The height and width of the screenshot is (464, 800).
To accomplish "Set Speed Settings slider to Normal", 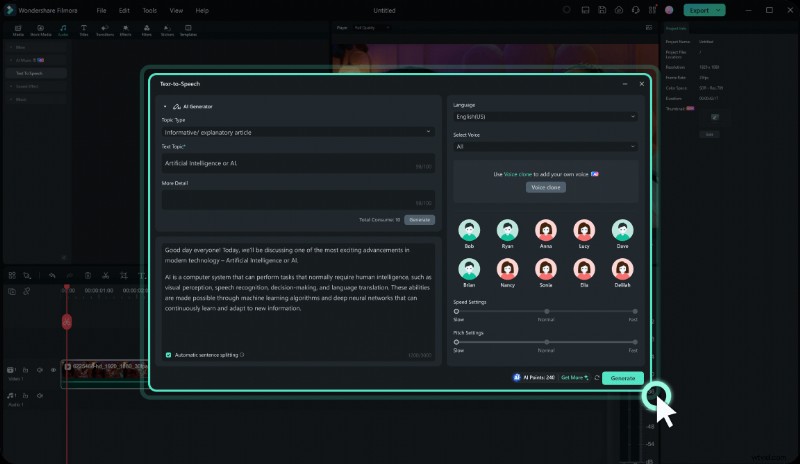I will (x=545, y=311).
